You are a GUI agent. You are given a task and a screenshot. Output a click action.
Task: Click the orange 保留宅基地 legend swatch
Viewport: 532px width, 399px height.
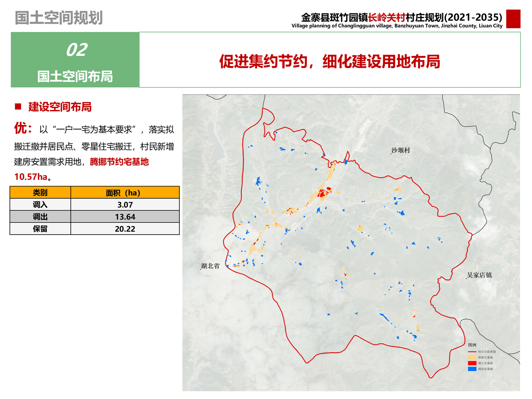[x=472, y=357]
